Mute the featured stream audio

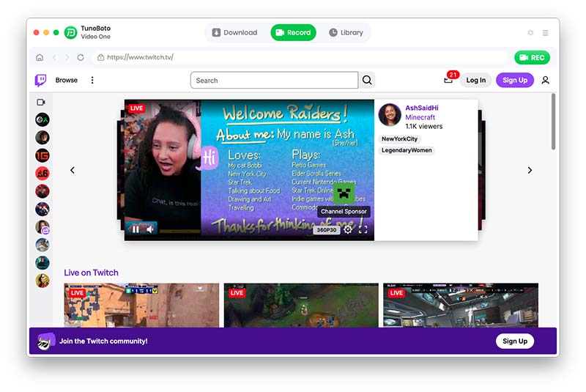pos(150,229)
